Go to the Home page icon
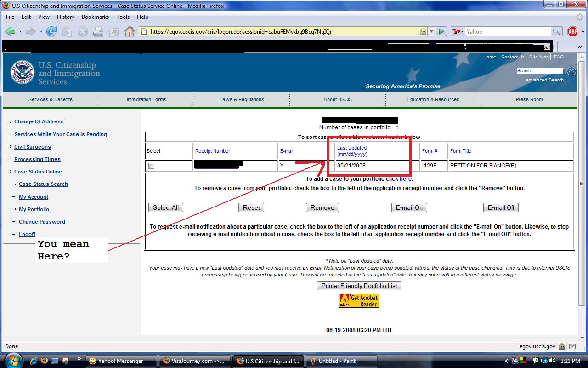 click(130, 31)
